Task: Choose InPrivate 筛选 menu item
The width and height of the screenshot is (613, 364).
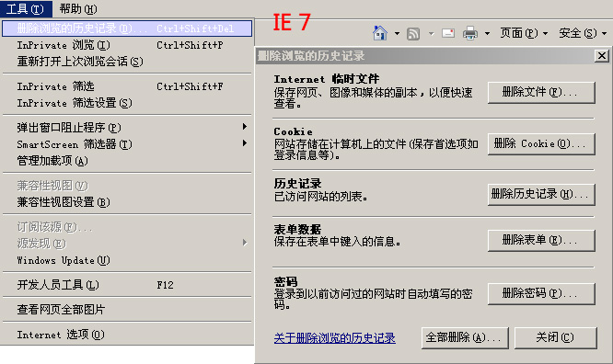Action: point(127,86)
